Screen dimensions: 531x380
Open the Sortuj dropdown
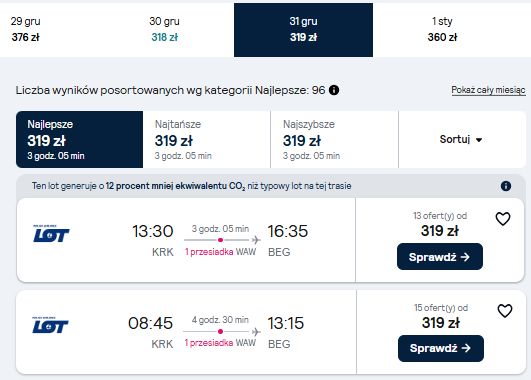(x=462, y=139)
